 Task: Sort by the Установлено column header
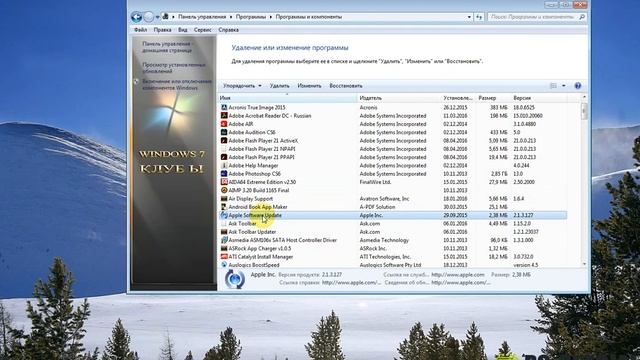[458, 98]
